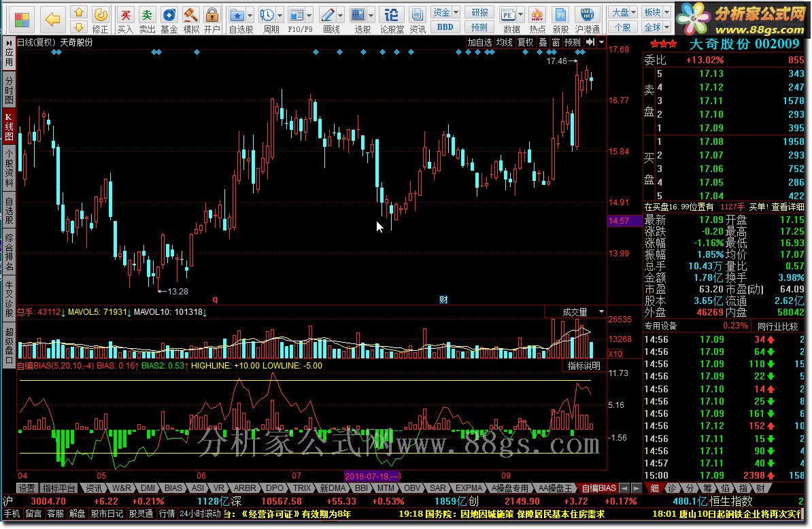The height and width of the screenshot is (529, 812).
Task: Click 查看详细 link for buy orders
Action: coord(788,207)
